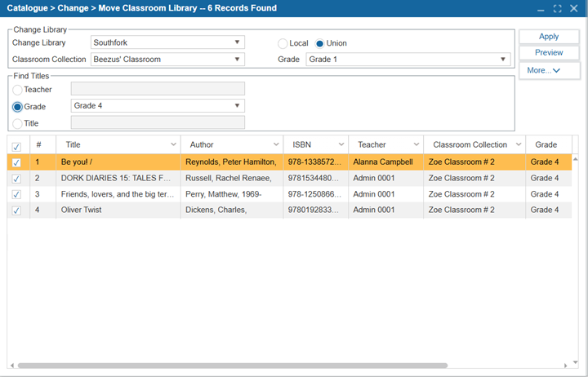Viewport: 588px width, 377px height.
Task: Minimize the Move Classroom Library window
Action: click(x=541, y=9)
